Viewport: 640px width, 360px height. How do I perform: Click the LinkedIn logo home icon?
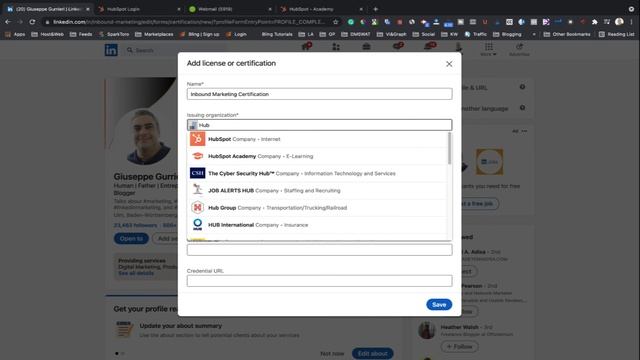pos(111,50)
